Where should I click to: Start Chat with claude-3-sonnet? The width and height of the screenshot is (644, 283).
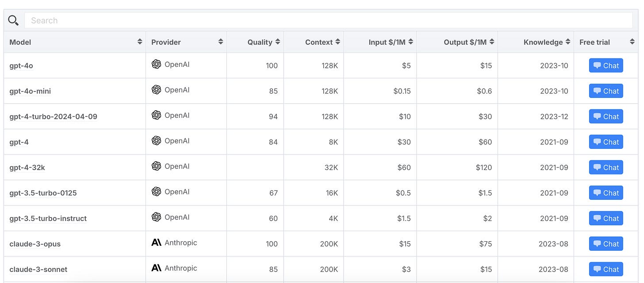click(x=606, y=269)
